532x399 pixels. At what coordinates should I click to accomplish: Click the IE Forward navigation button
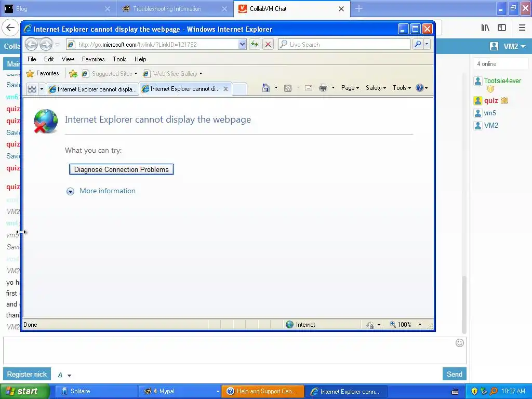coord(46,44)
